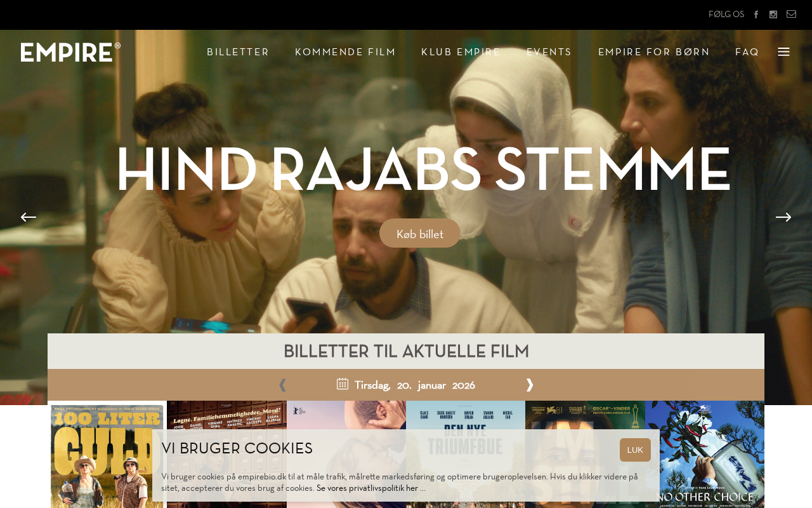
Task: Open the Klub Empire menu item
Action: 461,52
